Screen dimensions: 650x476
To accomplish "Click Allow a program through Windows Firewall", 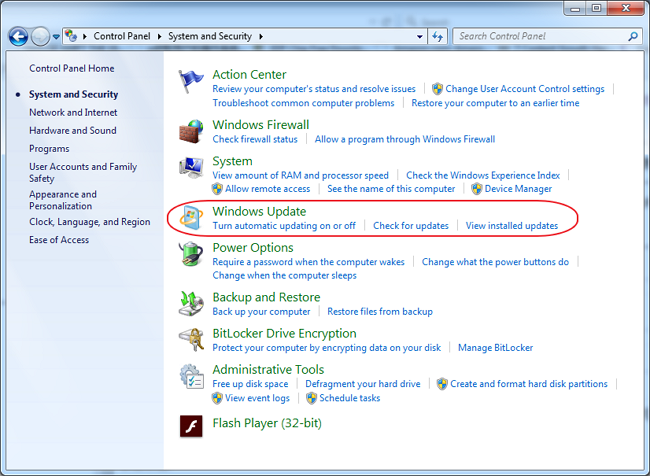I will 405,139.
